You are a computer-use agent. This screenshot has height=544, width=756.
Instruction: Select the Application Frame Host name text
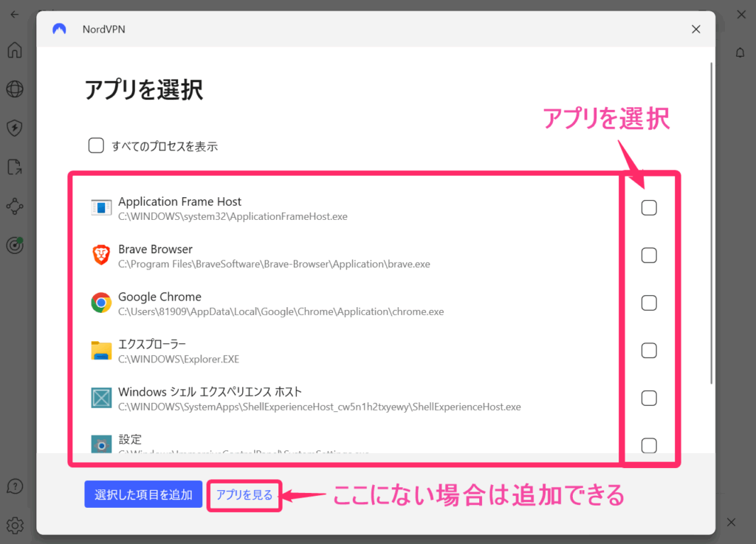180,202
